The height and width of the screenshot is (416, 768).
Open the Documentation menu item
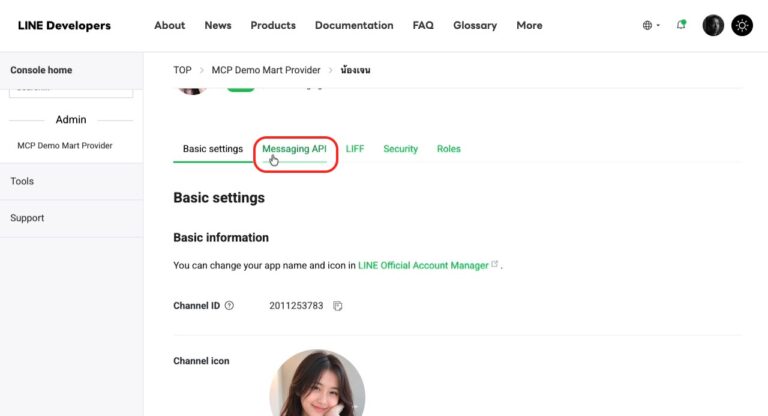pos(354,25)
